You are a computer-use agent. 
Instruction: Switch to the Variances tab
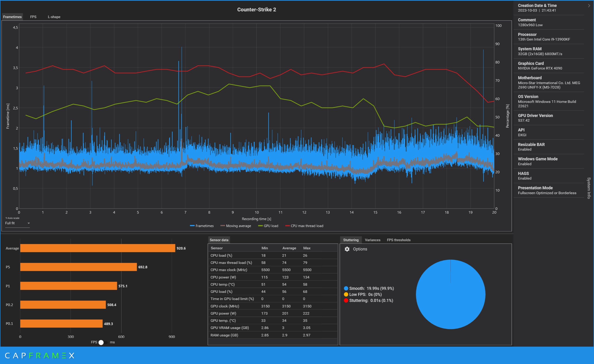click(372, 240)
